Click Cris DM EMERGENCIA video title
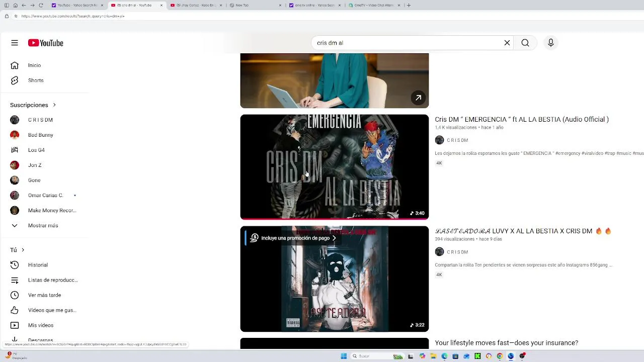The image size is (644, 362). coord(522,120)
